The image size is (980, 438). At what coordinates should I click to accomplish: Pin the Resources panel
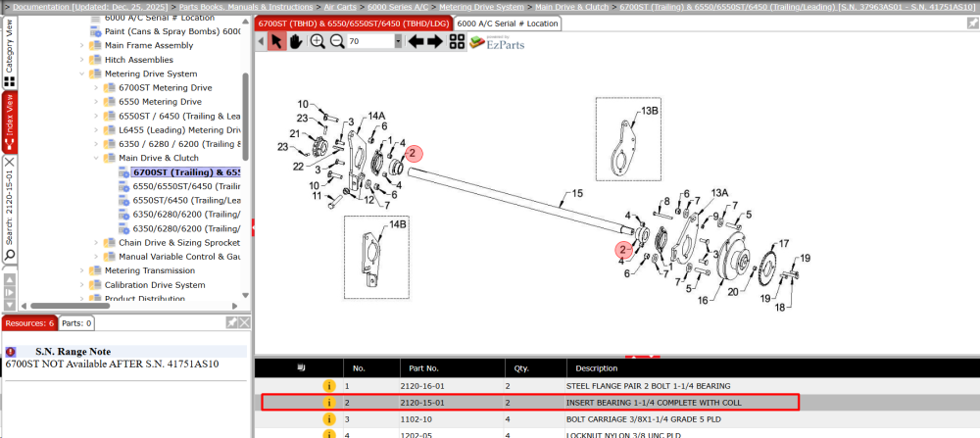point(232,322)
